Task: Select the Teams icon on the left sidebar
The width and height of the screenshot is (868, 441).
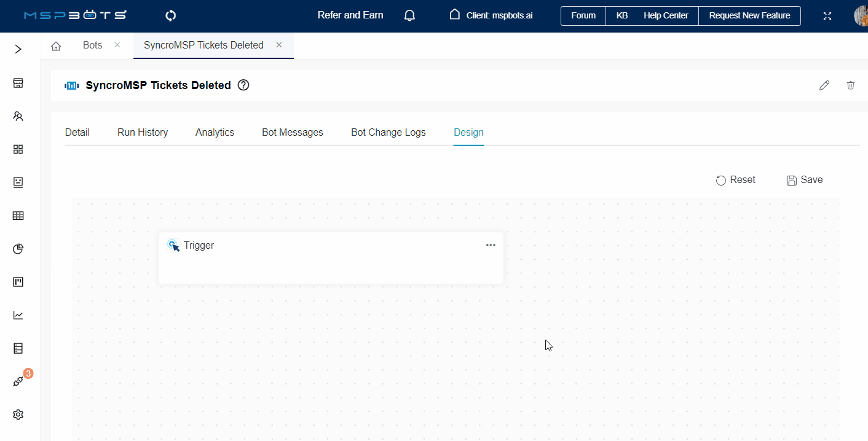Action: [x=18, y=116]
